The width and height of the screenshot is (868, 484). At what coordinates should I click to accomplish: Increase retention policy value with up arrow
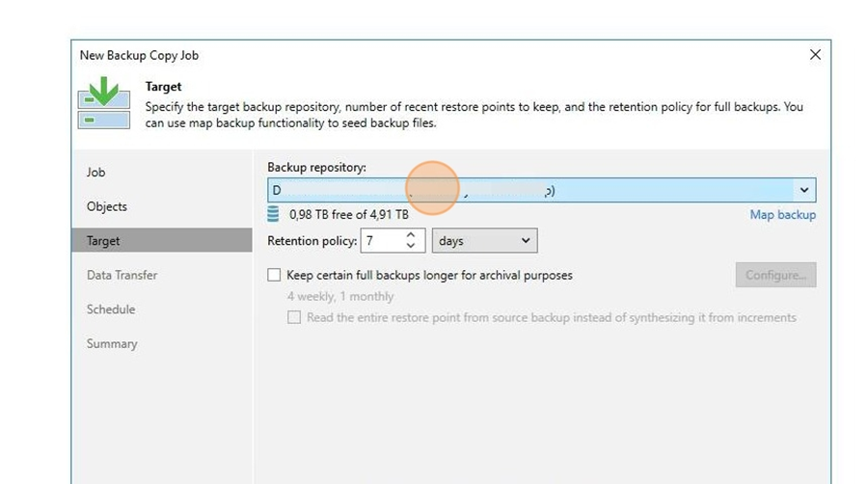(x=410, y=235)
